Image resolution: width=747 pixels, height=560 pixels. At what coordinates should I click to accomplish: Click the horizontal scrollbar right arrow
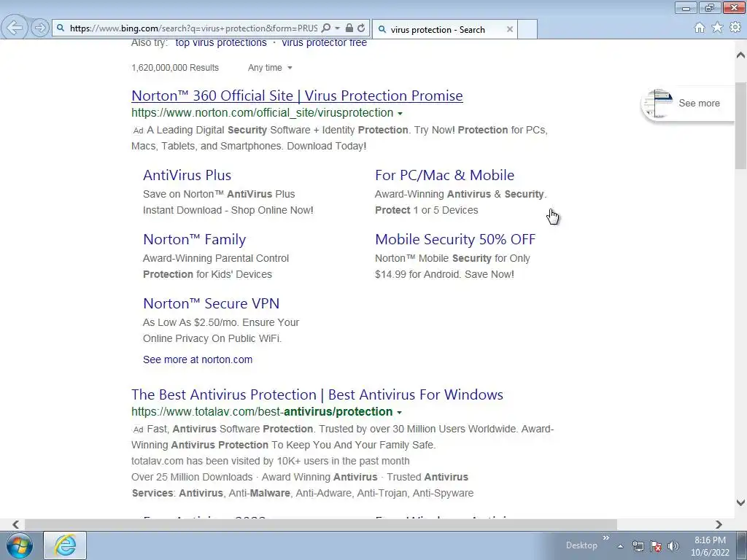coord(719,524)
